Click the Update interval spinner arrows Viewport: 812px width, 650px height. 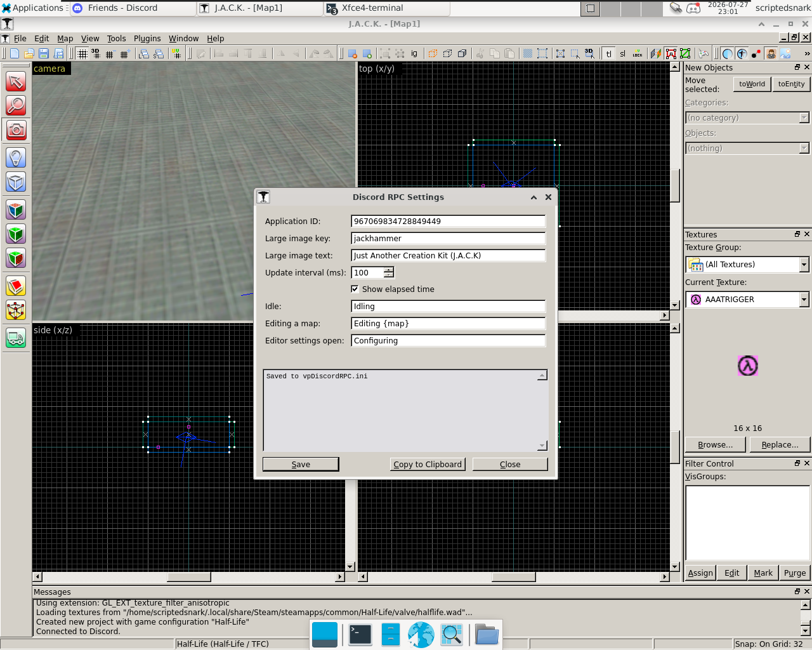389,272
